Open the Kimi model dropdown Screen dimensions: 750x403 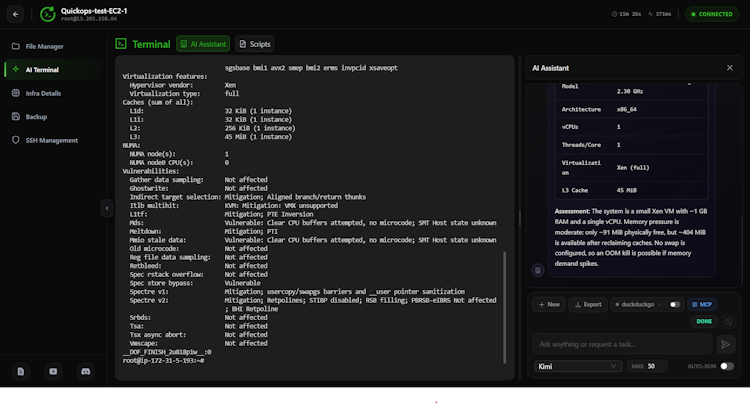(577, 366)
